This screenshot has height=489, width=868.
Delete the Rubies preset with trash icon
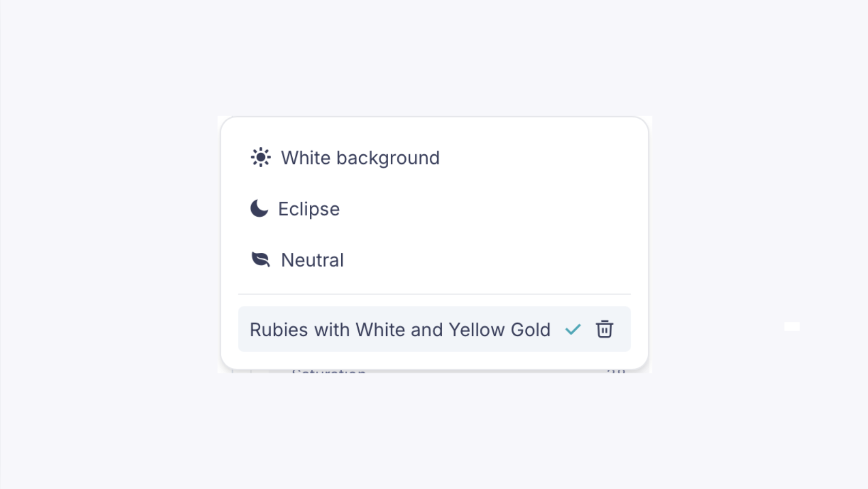tap(604, 329)
